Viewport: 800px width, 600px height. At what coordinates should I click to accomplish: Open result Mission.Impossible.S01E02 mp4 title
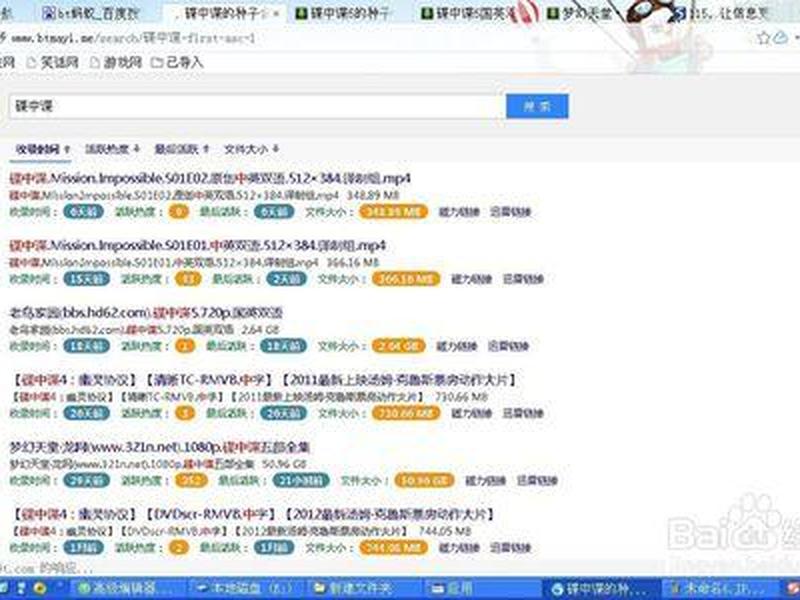(210, 179)
